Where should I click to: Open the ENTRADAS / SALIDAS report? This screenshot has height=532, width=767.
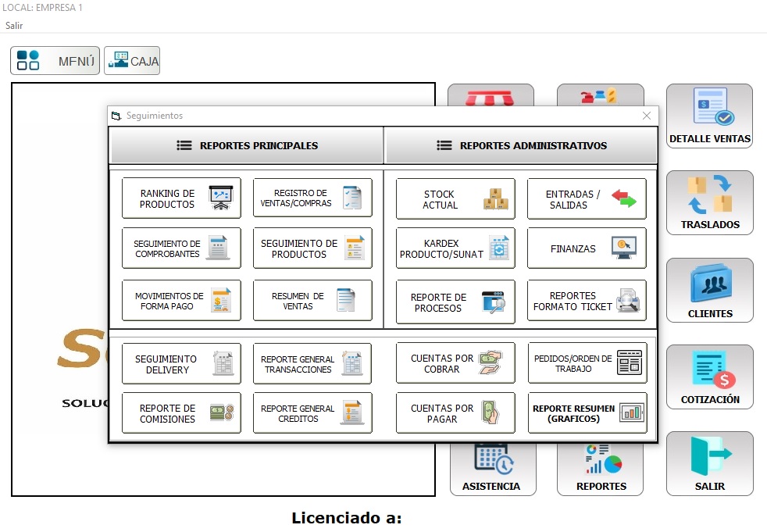[587, 197]
